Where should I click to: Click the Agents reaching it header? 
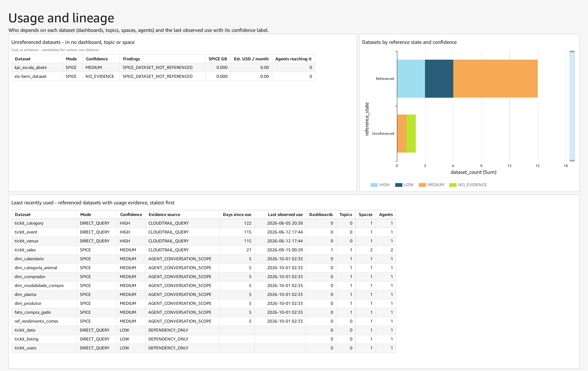(293, 59)
